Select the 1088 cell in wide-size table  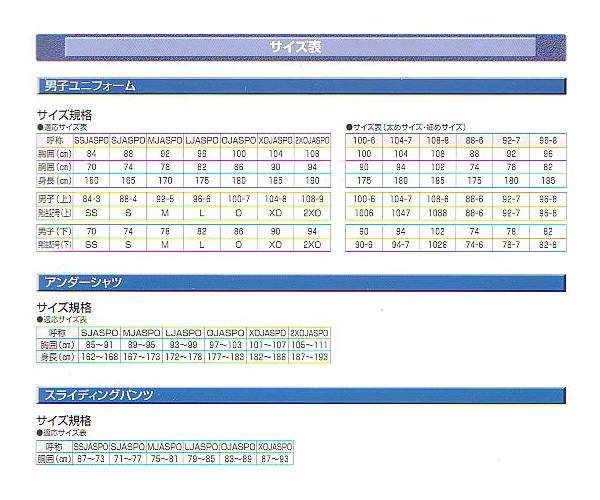tap(437, 213)
